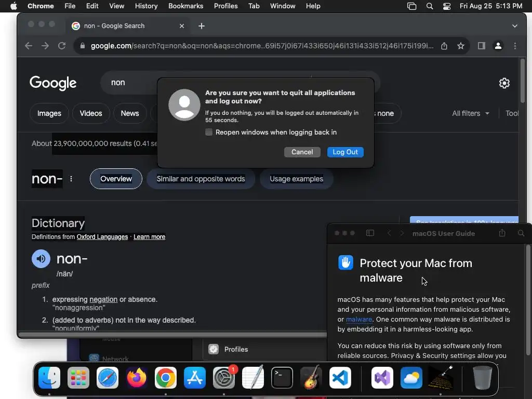The width and height of the screenshot is (532, 399).
Task: Enable Reopen windows when logging back in
Action: tap(209, 132)
